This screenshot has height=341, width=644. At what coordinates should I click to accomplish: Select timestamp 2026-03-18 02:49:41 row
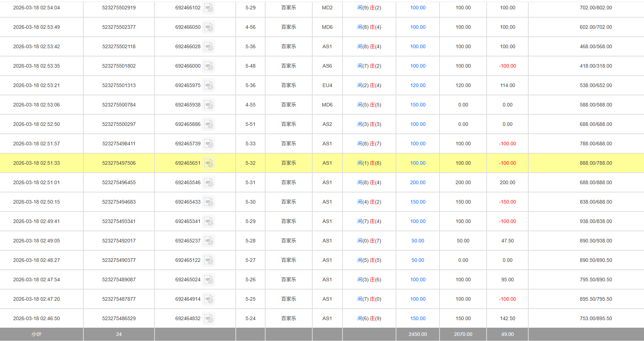[x=37, y=222]
